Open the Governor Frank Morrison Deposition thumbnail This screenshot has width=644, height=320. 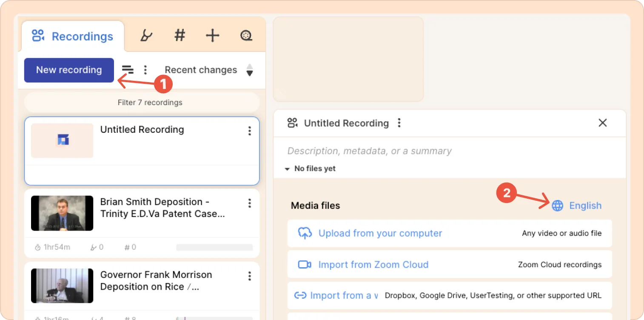62,286
